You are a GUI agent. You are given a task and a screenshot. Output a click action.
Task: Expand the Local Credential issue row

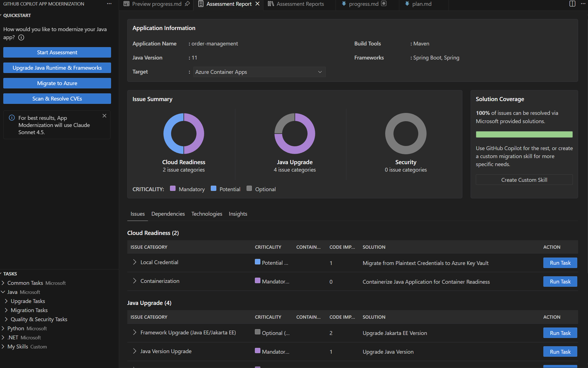click(134, 262)
